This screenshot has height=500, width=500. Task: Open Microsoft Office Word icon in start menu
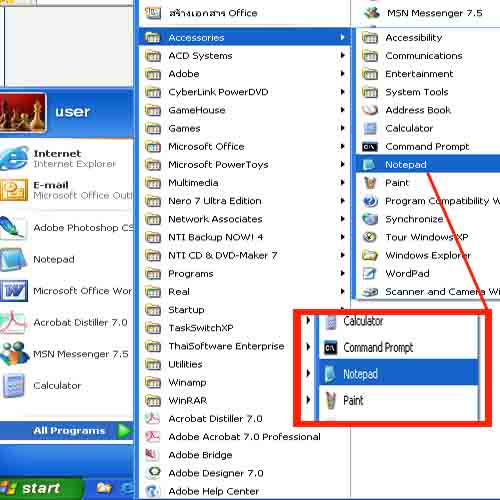click(x=13, y=291)
